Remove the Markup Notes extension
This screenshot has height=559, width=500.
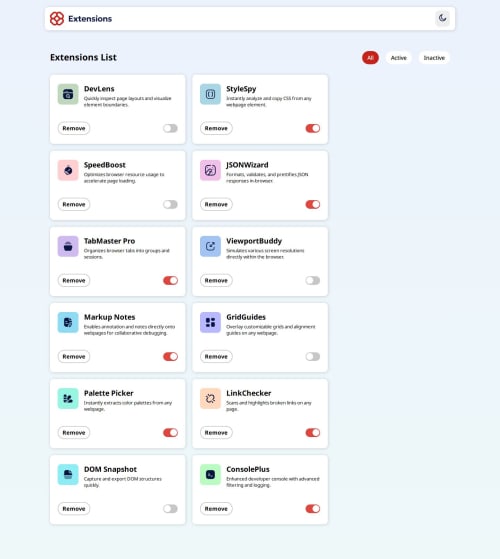[74, 357]
